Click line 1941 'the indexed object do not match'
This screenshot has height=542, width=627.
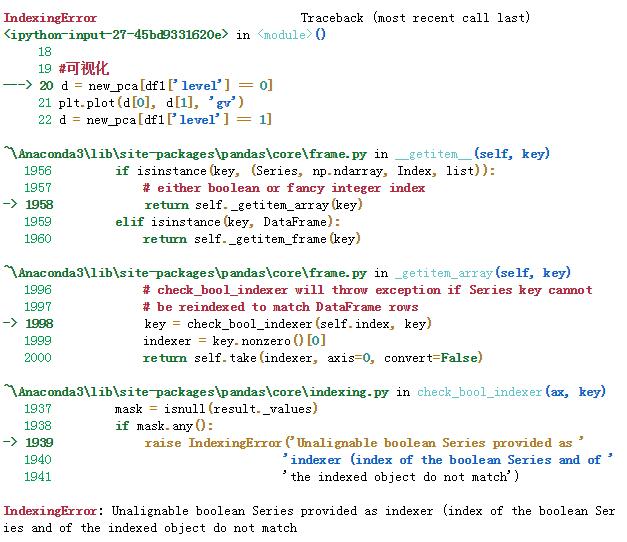pyautogui.click(x=401, y=477)
